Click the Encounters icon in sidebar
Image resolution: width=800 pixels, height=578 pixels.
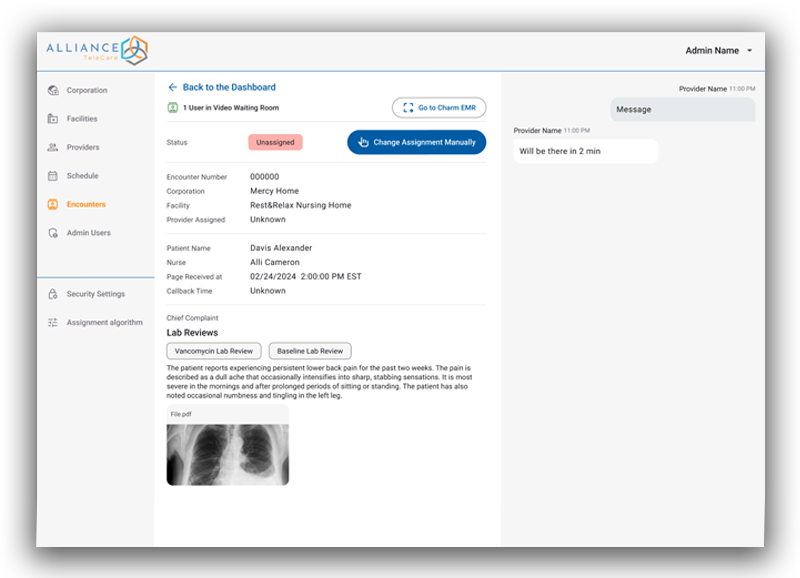(x=52, y=205)
